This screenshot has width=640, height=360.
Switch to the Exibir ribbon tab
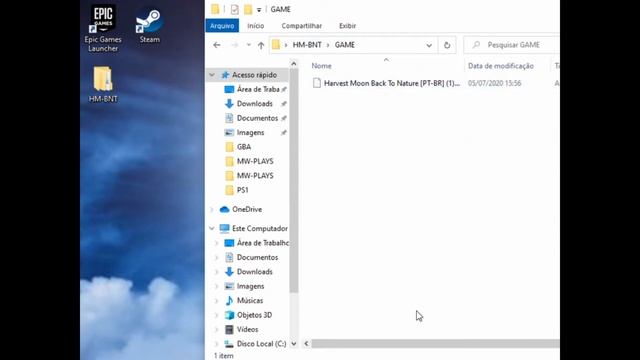(347, 26)
